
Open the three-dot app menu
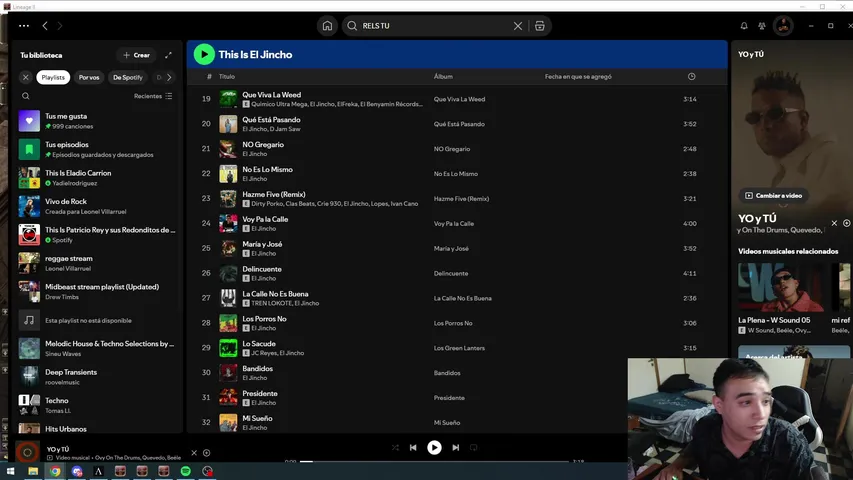point(24,26)
